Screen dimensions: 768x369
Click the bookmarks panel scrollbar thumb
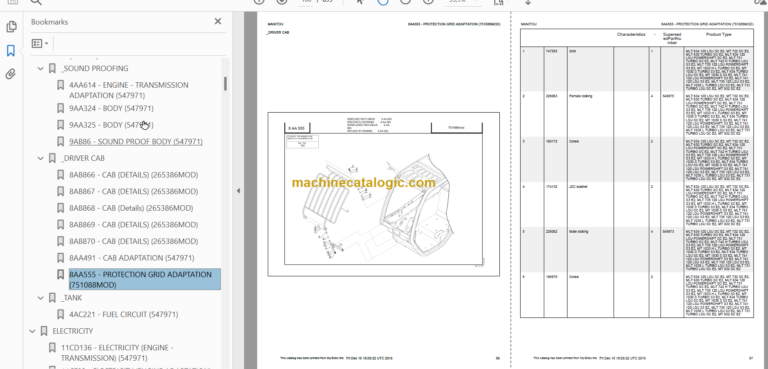tap(225, 83)
